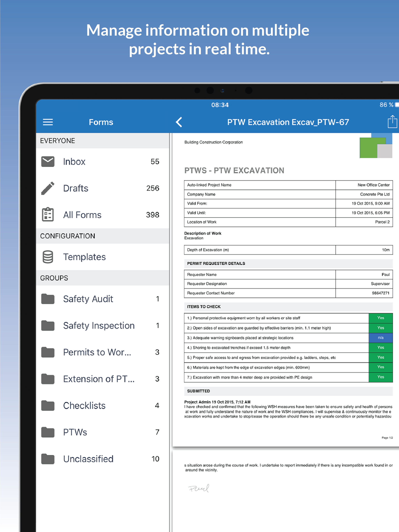Click the Templates database icon
The image size is (399, 532).
tap(48, 257)
